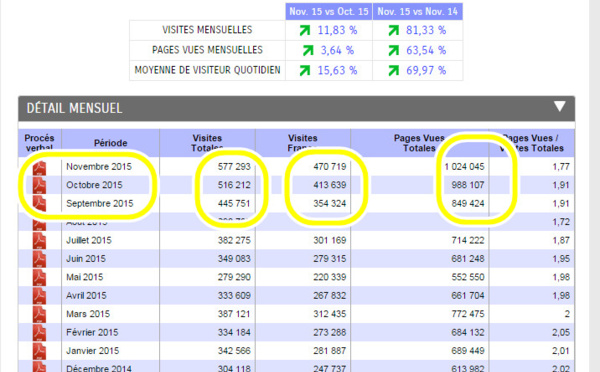Click page views value 684 132

coord(468,332)
